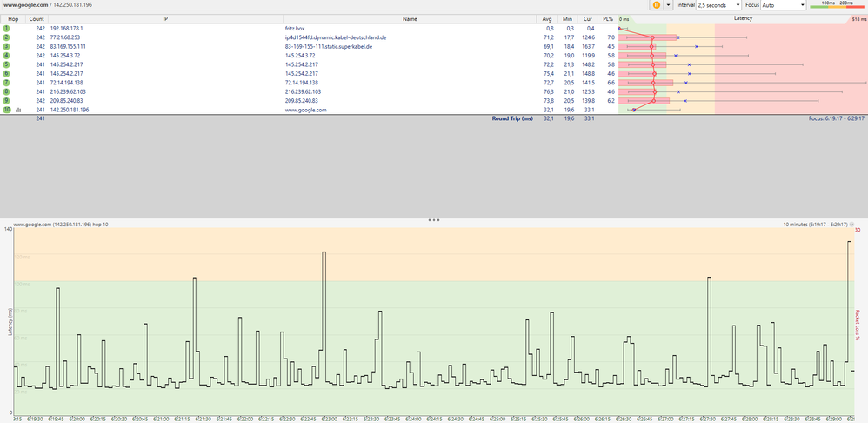868x423 pixels.
Task: Click the Name column header
Action: pyautogui.click(x=410, y=19)
